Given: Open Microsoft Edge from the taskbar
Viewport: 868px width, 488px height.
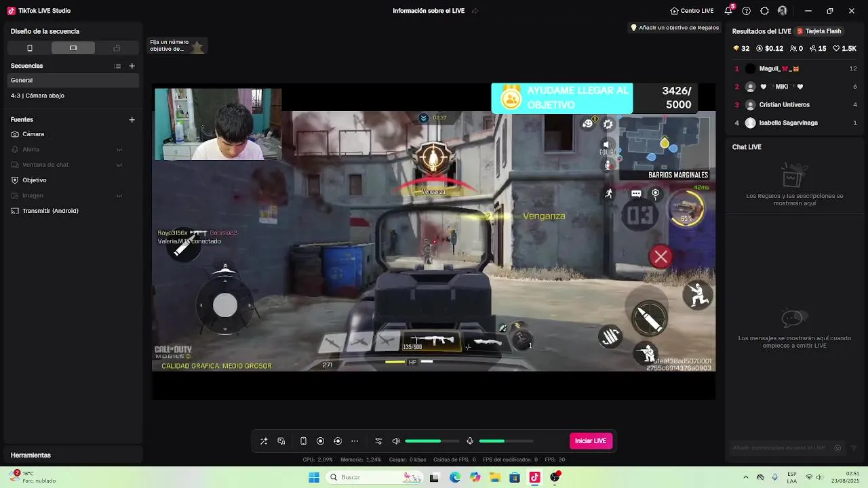Looking at the screenshot, I should (x=455, y=477).
